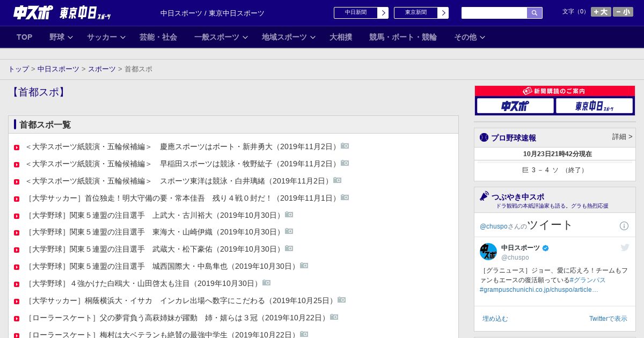Click camera icon beside 上武大・古川裕大 article
The height and width of the screenshot is (338, 644).
point(289,215)
